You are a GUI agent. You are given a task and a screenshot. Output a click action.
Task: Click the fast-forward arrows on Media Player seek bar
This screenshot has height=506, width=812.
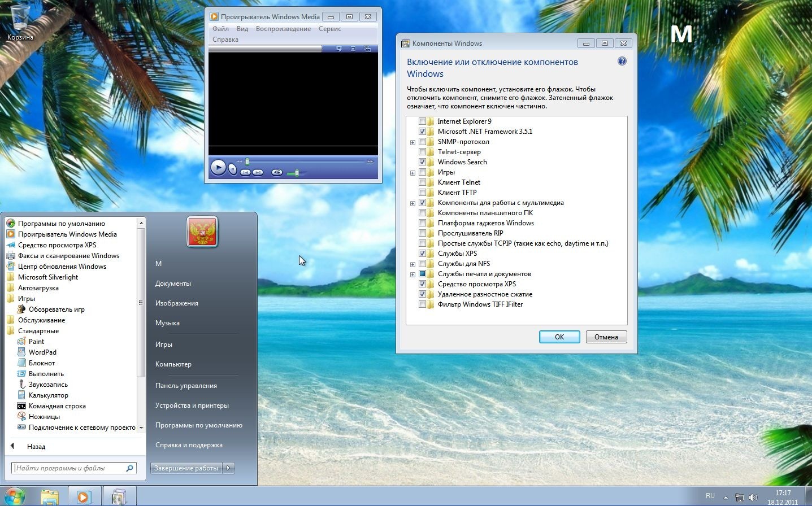pyautogui.click(x=371, y=162)
